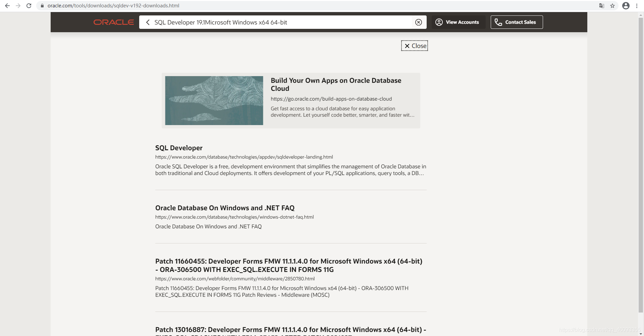Clear the search field with X icon

click(419, 22)
